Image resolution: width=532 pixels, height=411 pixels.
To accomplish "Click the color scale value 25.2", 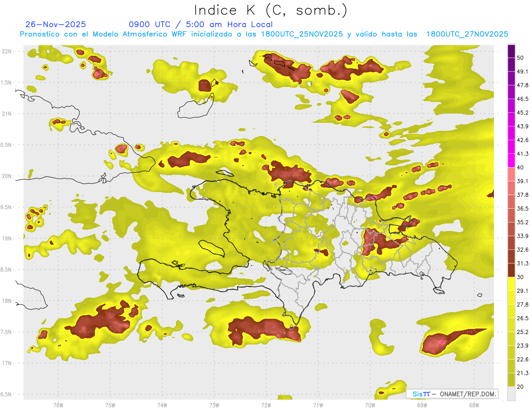I will (523, 332).
